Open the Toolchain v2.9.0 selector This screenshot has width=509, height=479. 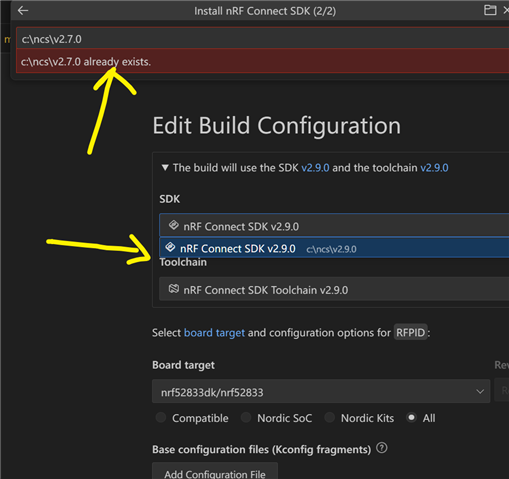click(x=334, y=289)
